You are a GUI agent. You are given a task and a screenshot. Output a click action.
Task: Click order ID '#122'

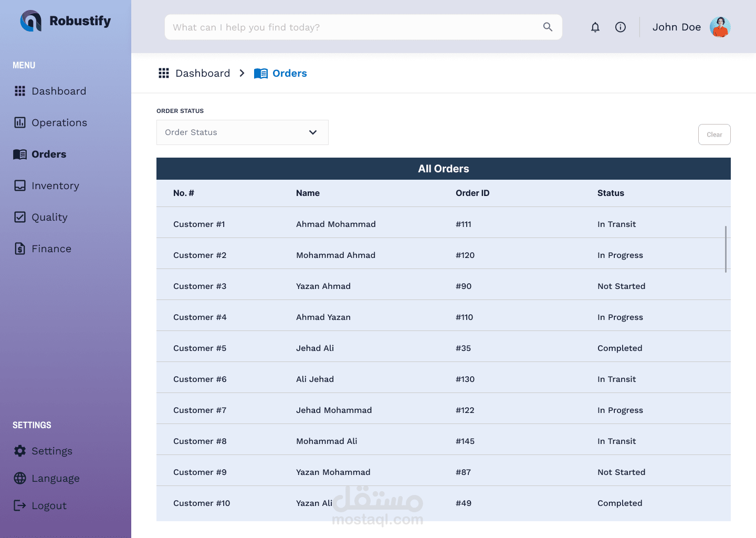tap(465, 410)
